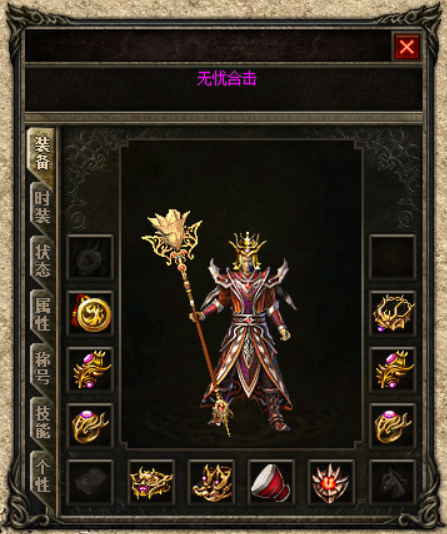Switch to the 状态 status tab

42,261
